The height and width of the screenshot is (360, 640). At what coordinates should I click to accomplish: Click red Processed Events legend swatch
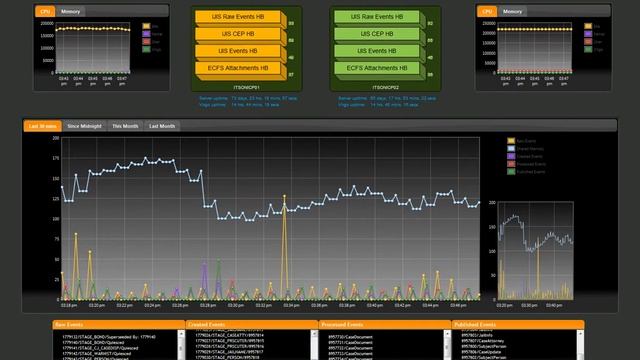point(511,164)
